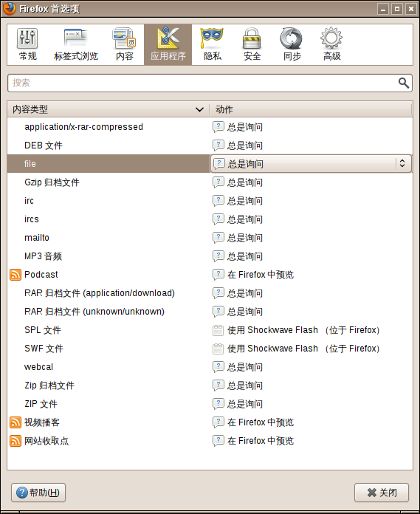The width and height of the screenshot is (420, 514).
Task: Switch to 标签式浏览 tabbed browsing panel
Action: click(x=76, y=44)
